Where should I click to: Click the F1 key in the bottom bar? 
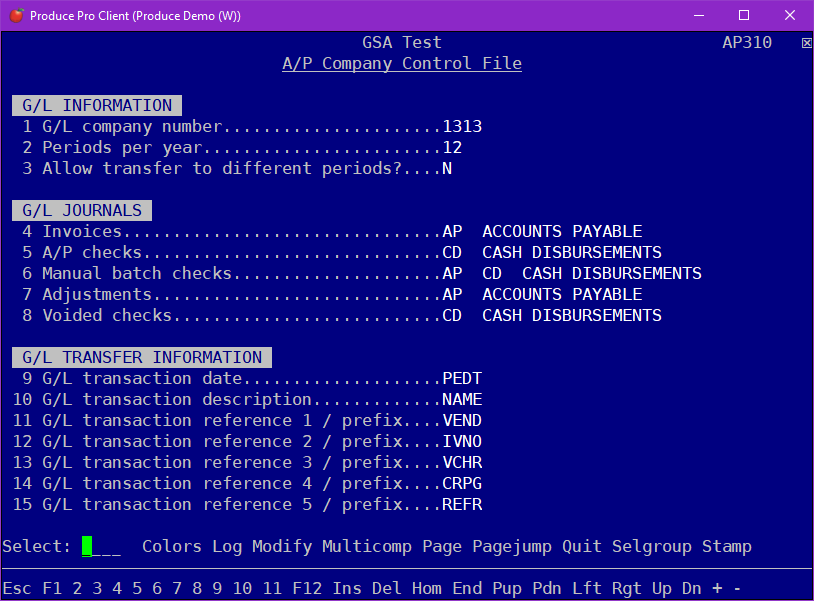(52, 588)
